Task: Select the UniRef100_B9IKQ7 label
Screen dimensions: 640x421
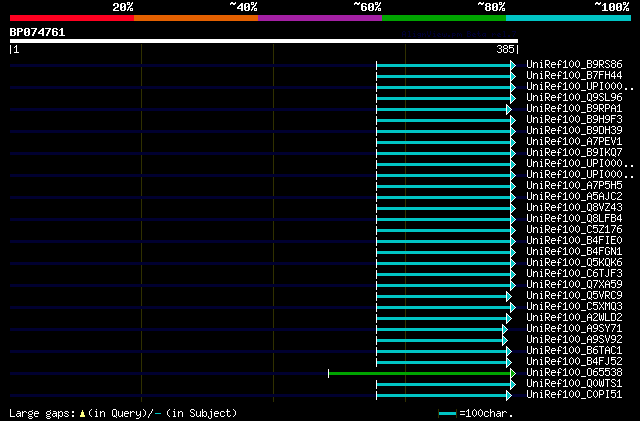Action: tap(574, 153)
